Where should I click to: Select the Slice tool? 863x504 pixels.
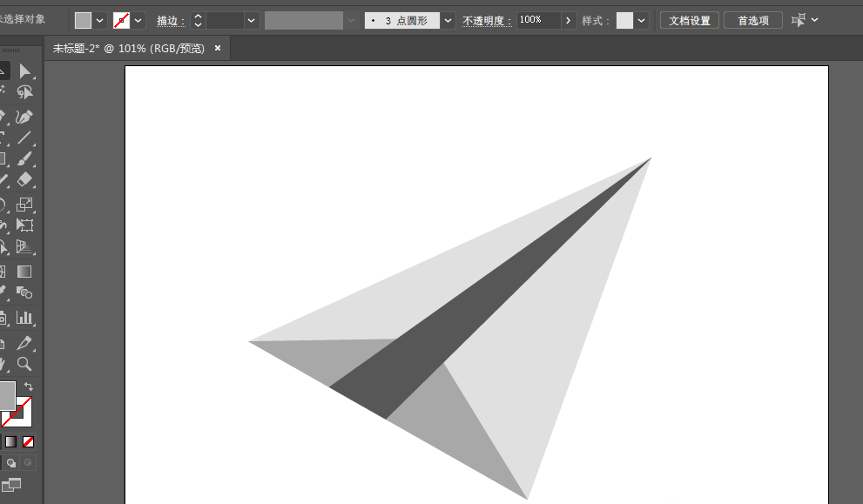pos(24,343)
